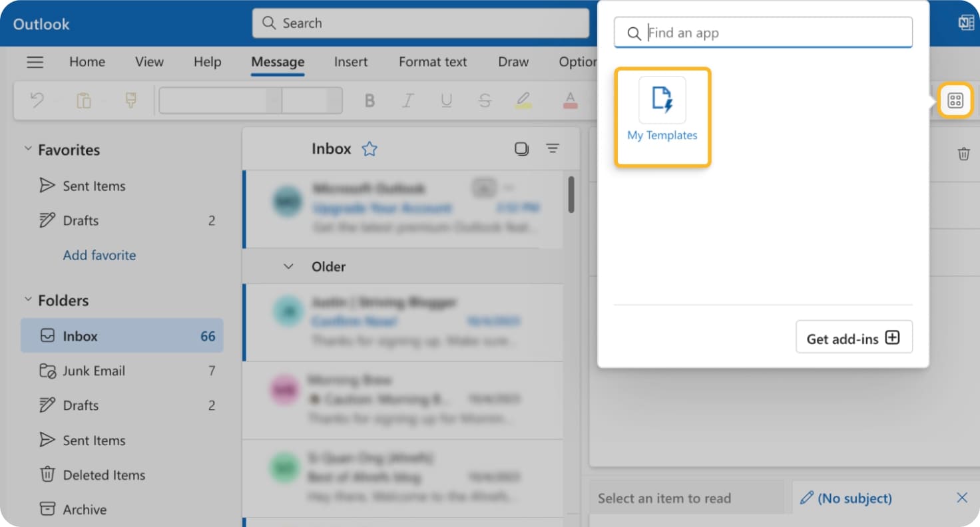Click the Find an app field
Viewport: 980px width, 527px height.
(763, 33)
